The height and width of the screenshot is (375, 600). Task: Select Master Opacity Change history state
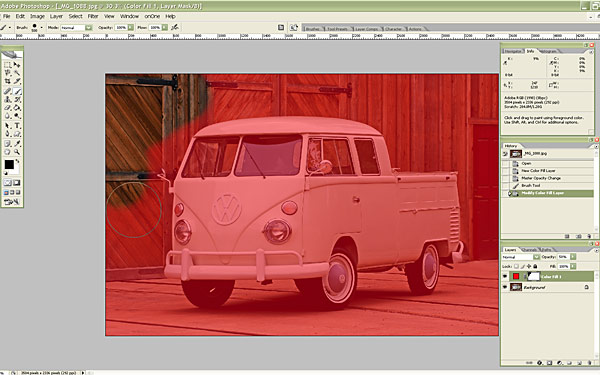tap(541, 178)
